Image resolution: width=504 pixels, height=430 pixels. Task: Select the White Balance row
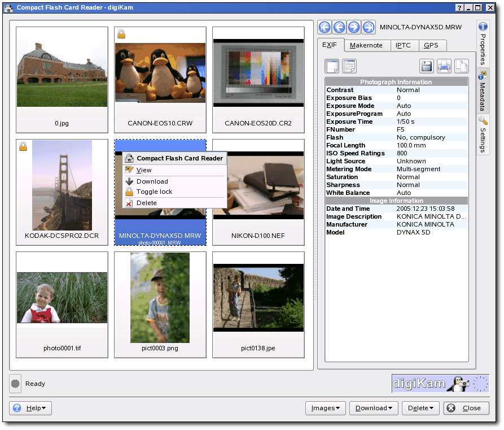[396, 193]
